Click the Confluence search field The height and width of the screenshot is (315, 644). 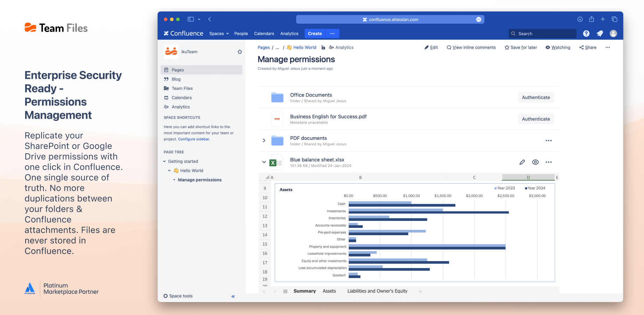point(542,34)
